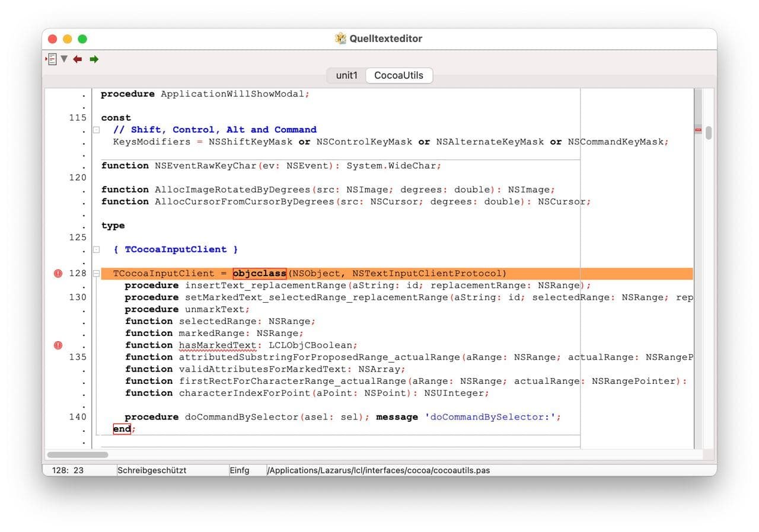Jump back with the red arrow
This screenshot has height=532, width=759.
click(x=78, y=59)
